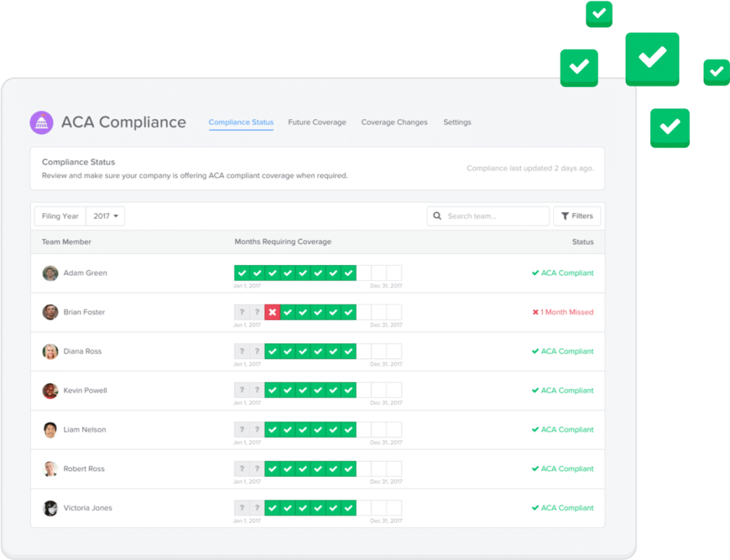This screenshot has height=560, width=730.
Task: Click the magnifying glass icon in search box
Action: pyautogui.click(x=437, y=216)
